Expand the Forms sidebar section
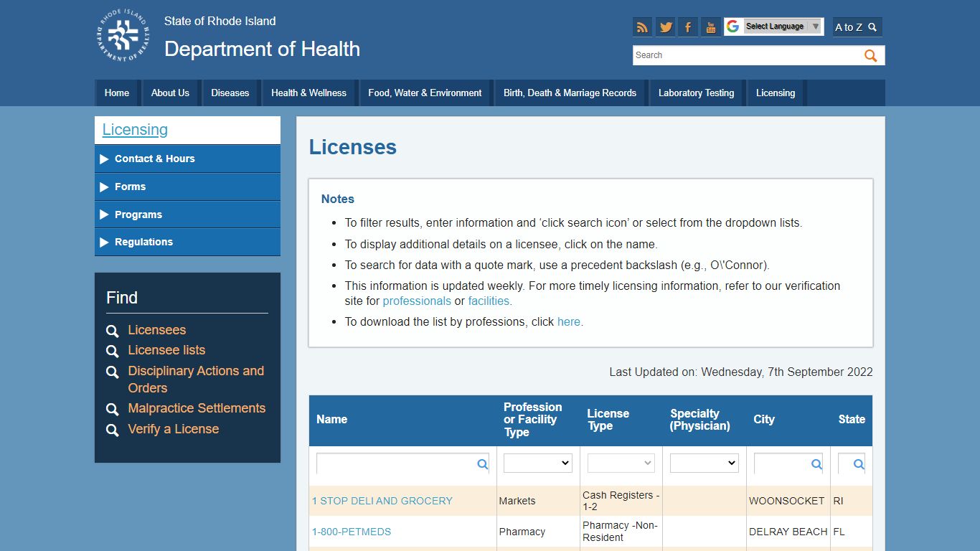980x551 pixels. point(187,187)
